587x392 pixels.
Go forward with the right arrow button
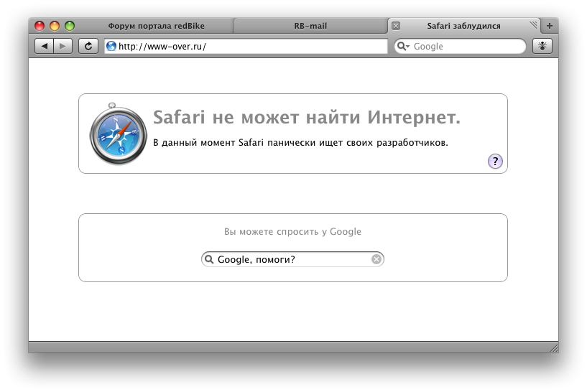pos(63,46)
